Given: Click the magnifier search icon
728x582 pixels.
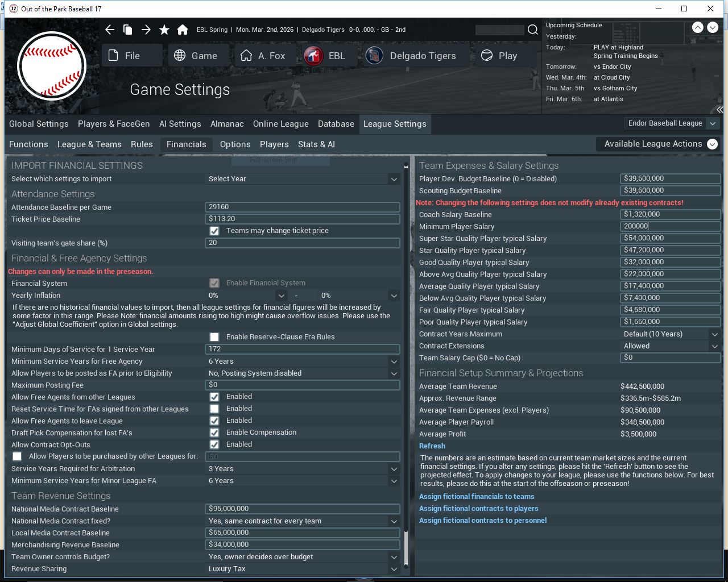Looking at the screenshot, I should coord(533,30).
